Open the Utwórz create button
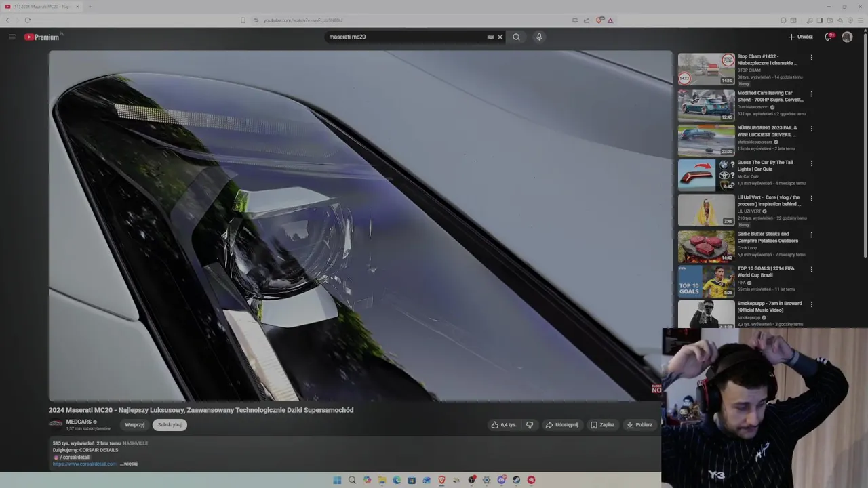Screen dimensions: 868x488 pos(800,37)
